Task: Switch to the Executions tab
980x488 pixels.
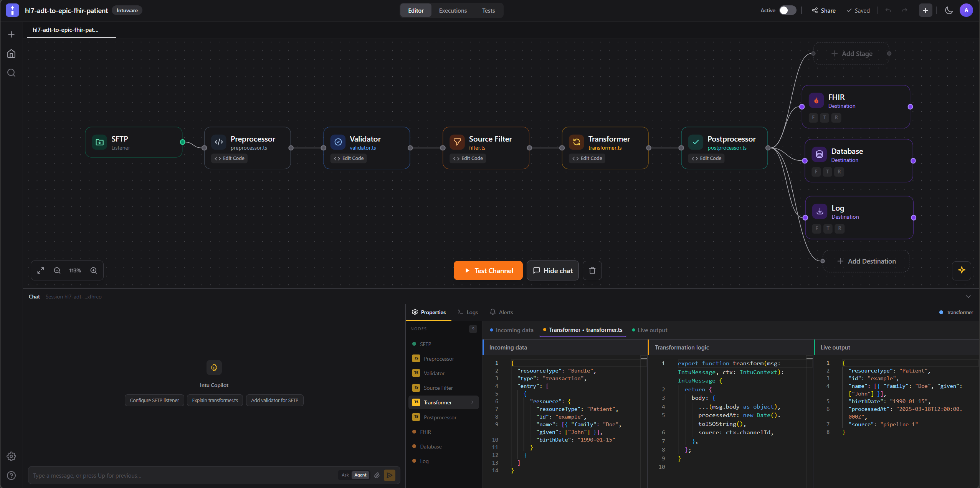Action: [453, 10]
